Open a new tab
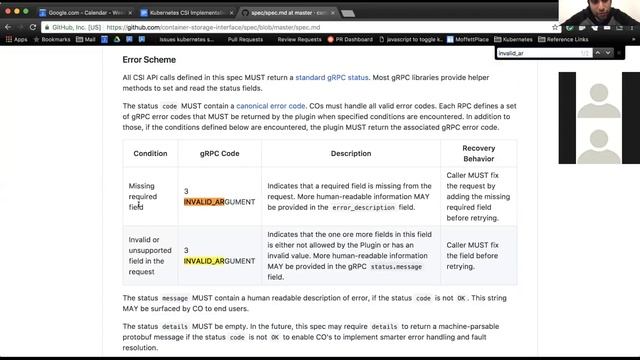640x360 pixels. pyautogui.click(x=348, y=13)
